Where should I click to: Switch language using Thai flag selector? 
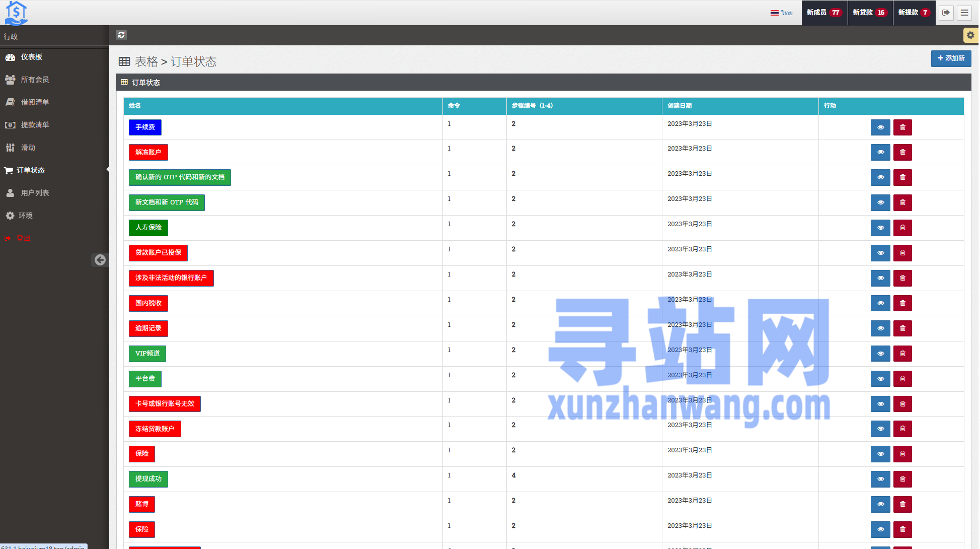781,13
